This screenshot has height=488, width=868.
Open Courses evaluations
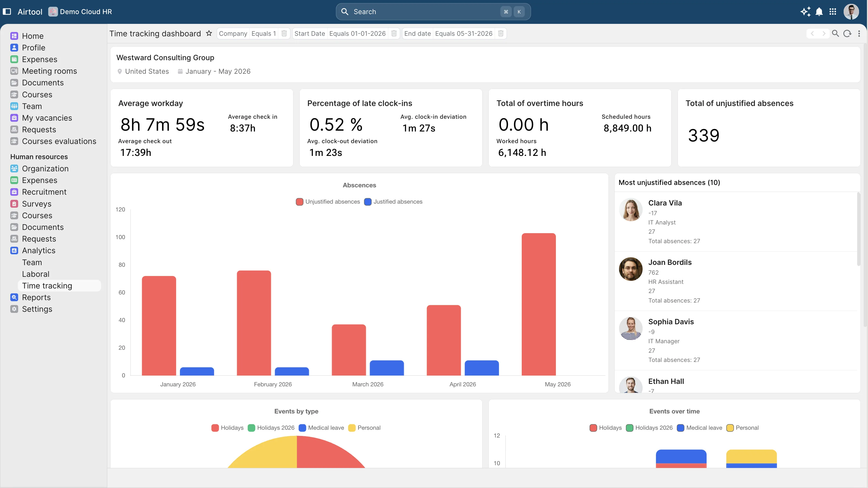point(59,141)
